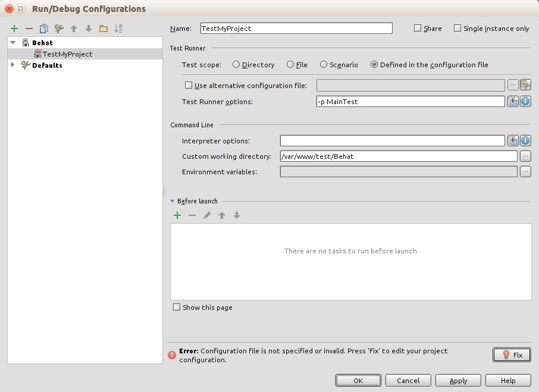Click the green add configuration plus icon
This screenshot has width=539, height=392.
14,29
